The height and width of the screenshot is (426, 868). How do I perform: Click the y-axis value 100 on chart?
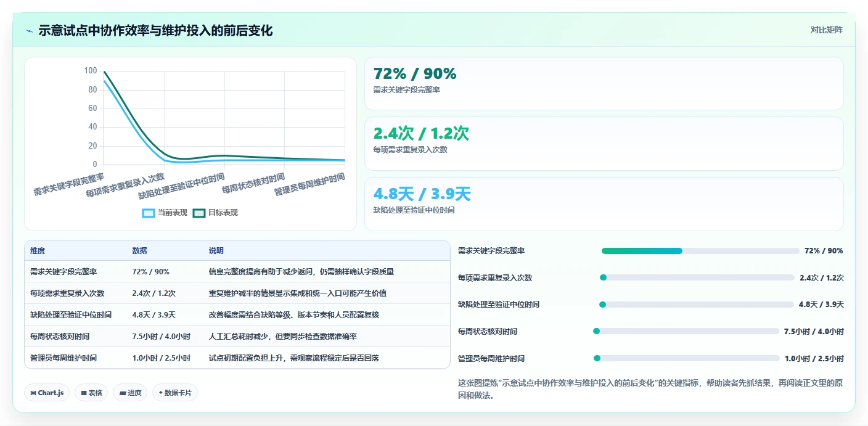tap(91, 71)
